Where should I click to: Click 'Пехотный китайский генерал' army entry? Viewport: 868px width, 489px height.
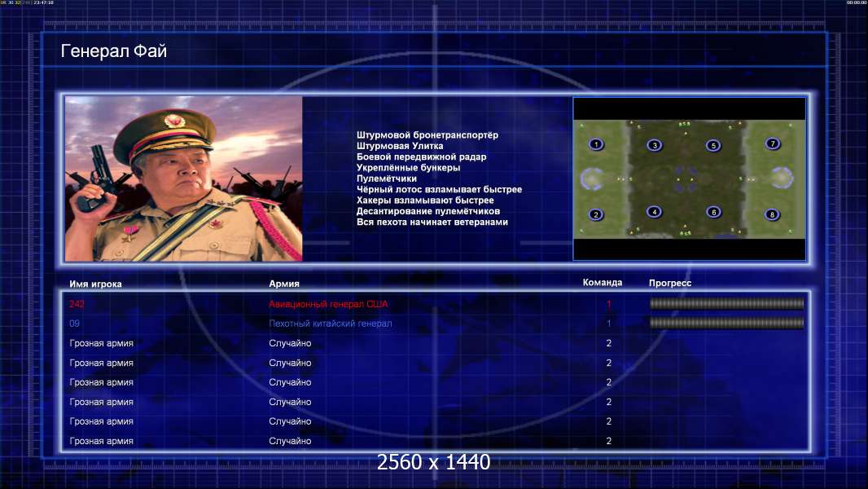click(x=331, y=324)
